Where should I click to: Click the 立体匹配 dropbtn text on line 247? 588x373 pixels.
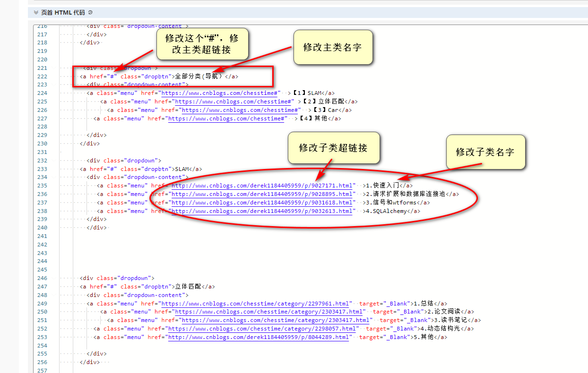click(188, 287)
